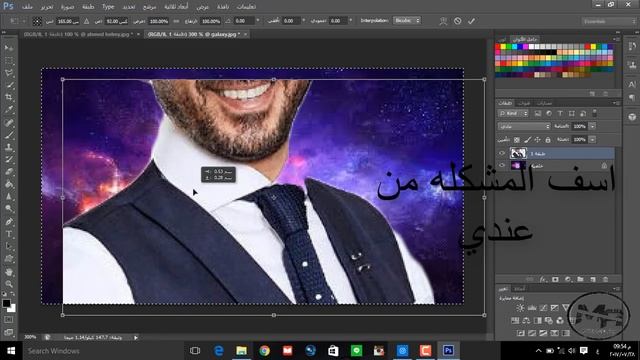This screenshot has width=640, height=360.
Task: Select the Pen tool
Action: coord(9,222)
